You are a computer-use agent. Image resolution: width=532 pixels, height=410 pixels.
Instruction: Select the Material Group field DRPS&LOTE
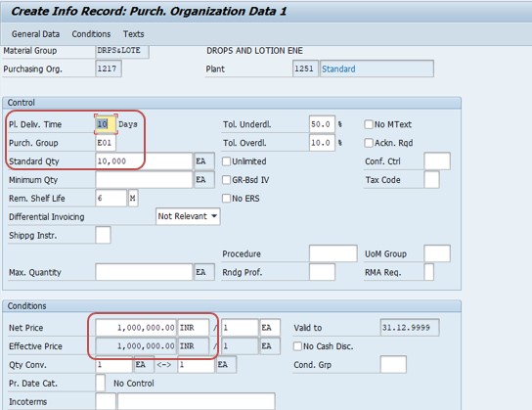click(122, 51)
